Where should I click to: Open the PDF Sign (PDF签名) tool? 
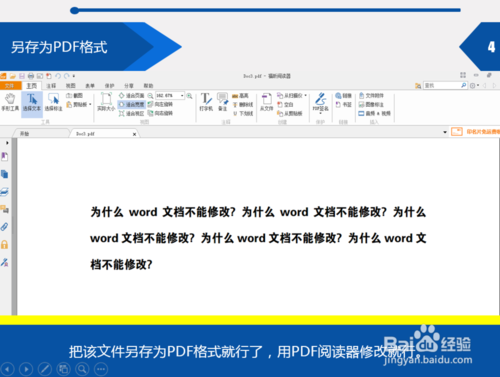click(x=321, y=103)
